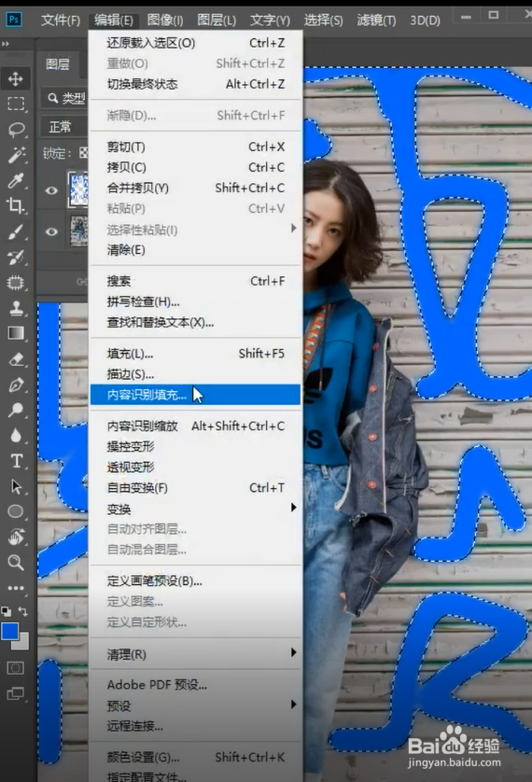Close the open 编辑(E) menu

pyautogui.click(x=114, y=20)
